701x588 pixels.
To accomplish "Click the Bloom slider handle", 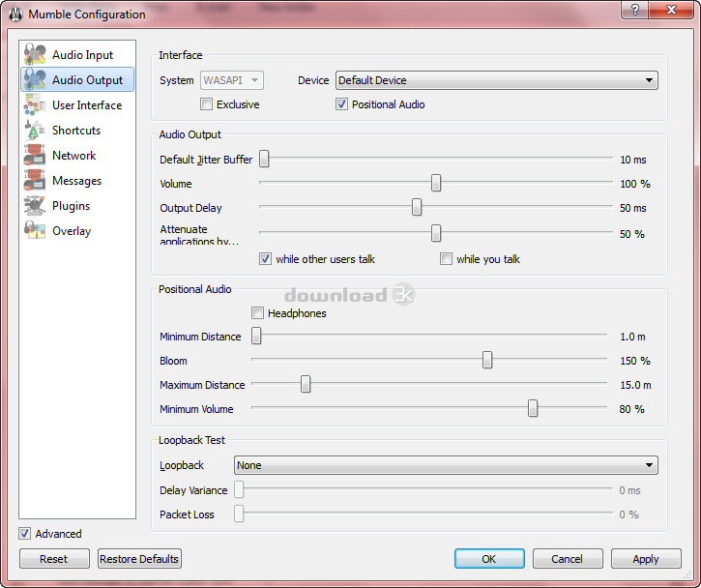I will click(487, 360).
